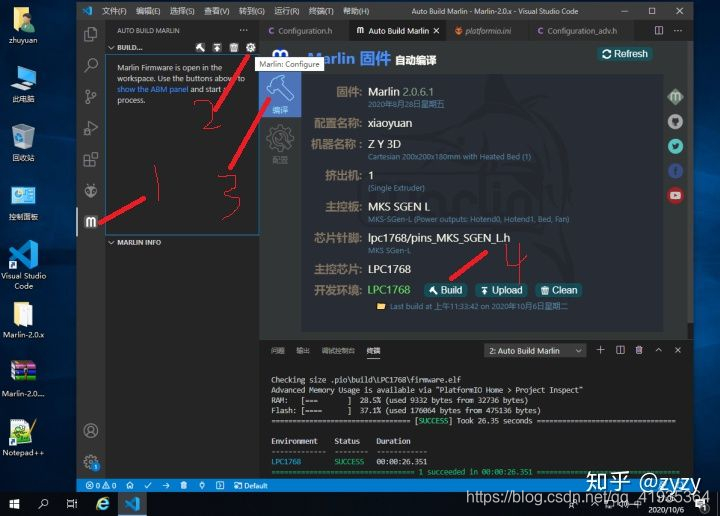Click the Configure gear icon in BUILD header

click(250, 47)
